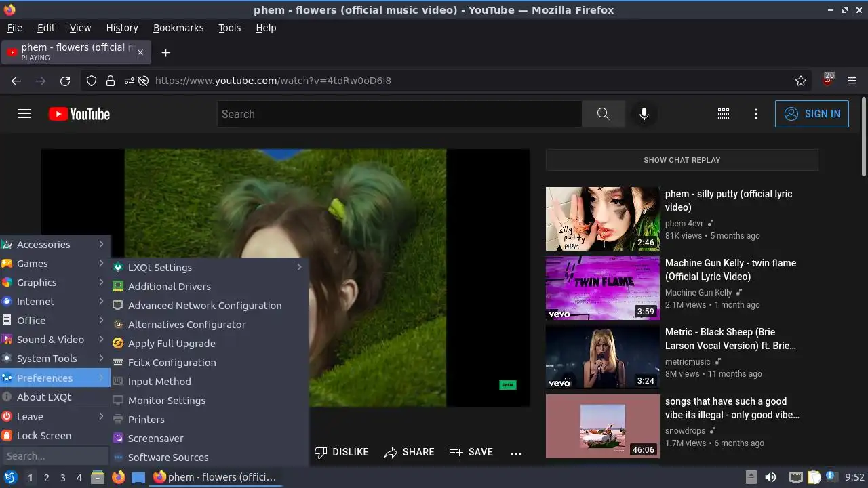
Task: Open the clipboard tray icon
Action: [814, 477]
